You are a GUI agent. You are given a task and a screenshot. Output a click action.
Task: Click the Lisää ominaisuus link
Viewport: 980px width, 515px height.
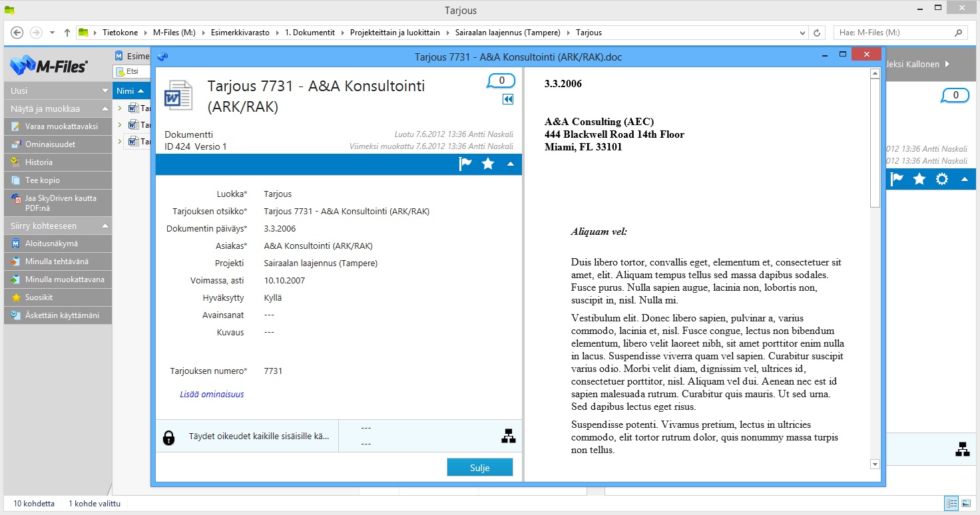click(x=212, y=395)
